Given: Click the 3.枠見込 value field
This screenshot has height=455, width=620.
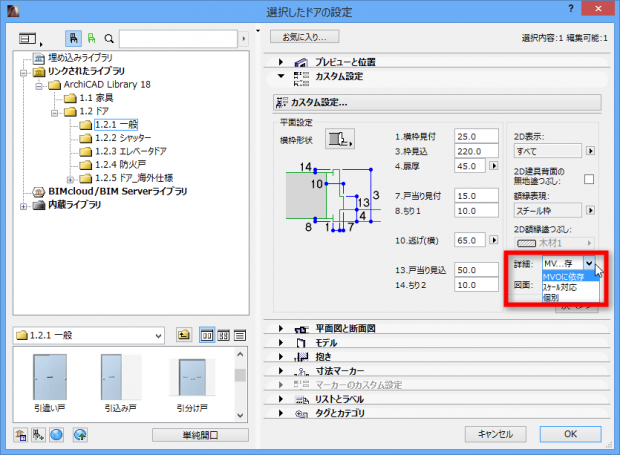Looking at the screenshot, I should 476,151.
